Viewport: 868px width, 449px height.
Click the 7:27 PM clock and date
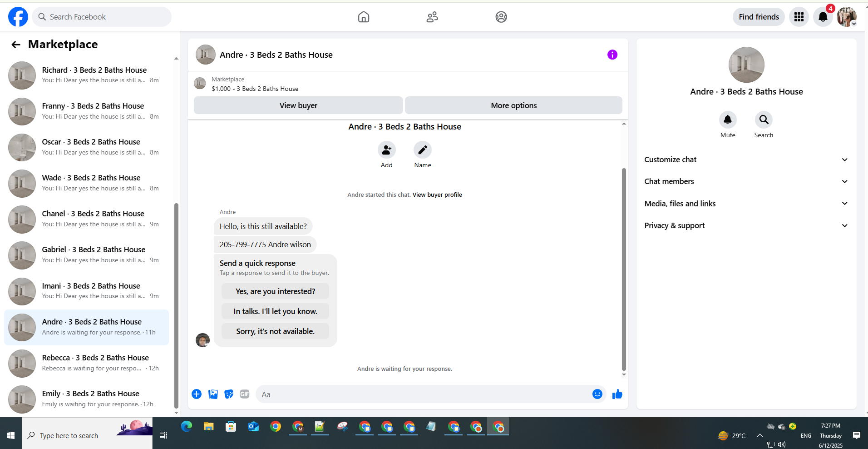(830, 435)
